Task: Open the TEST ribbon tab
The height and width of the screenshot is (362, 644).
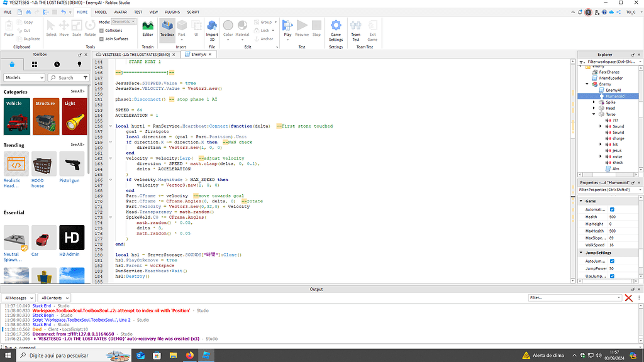Action: pos(138,13)
